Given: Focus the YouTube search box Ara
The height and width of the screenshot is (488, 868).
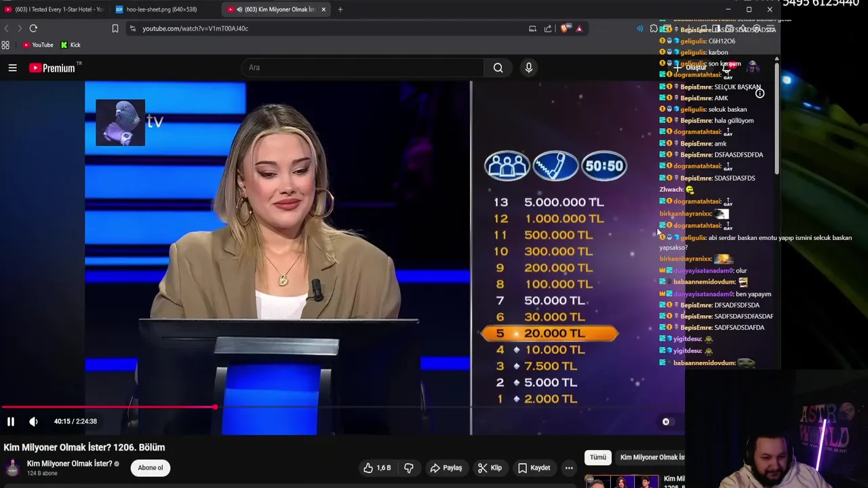Looking at the screenshot, I should pos(363,68).
